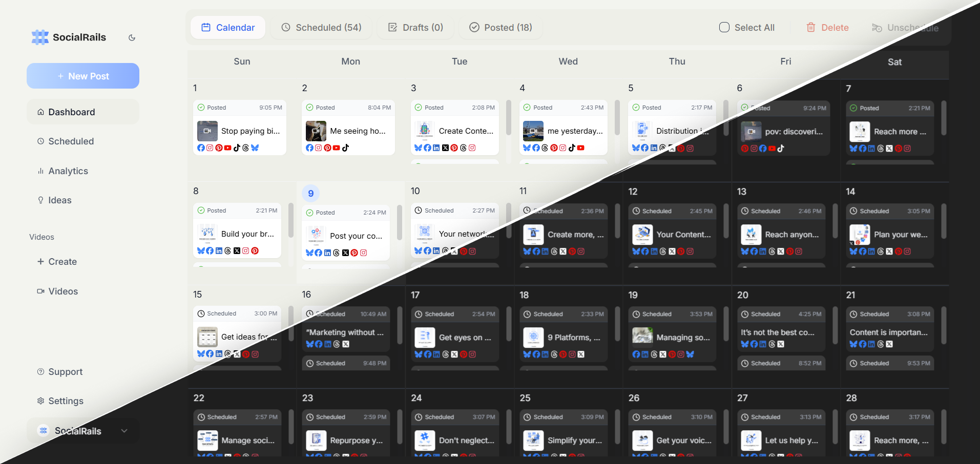Click the SocialRails logo icon
The image size is (980, 464).
(x=39, y=37)
